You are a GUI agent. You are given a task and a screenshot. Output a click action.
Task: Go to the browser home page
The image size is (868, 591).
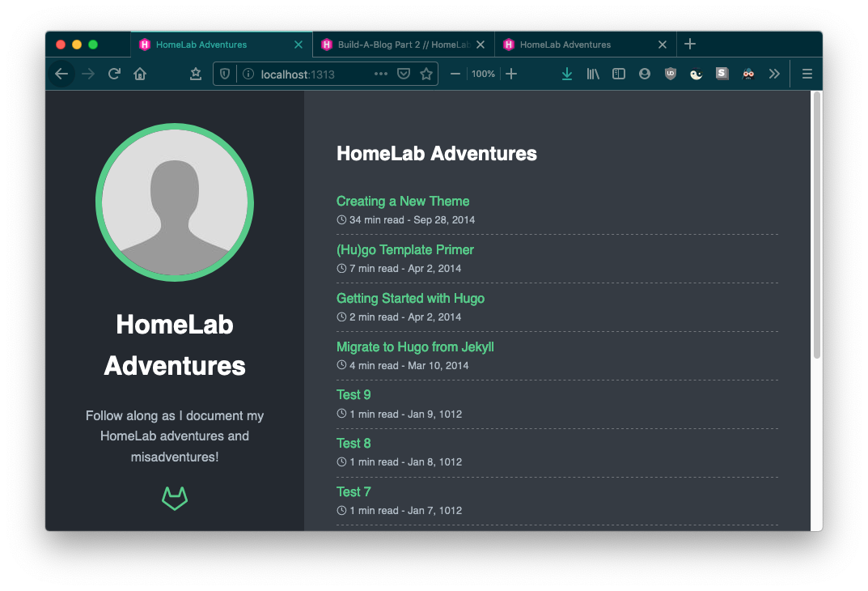click(140, 74)
